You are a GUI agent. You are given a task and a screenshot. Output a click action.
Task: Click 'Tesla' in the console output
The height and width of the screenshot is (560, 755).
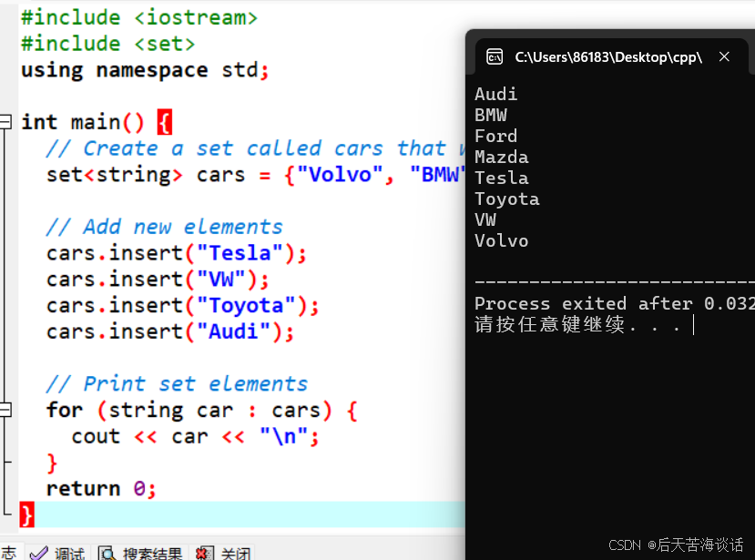tap(501, 178)
